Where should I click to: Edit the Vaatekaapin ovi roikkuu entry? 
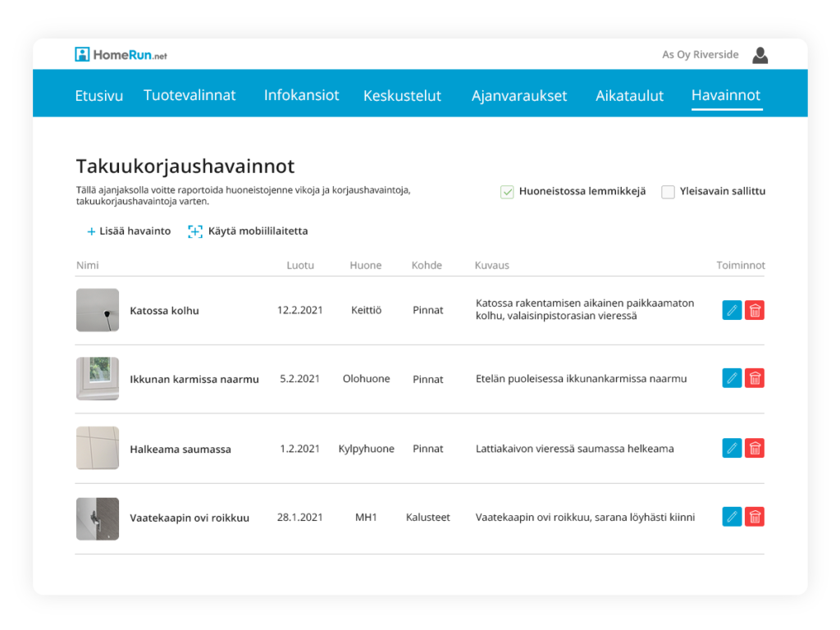click(x=732, y=517)
